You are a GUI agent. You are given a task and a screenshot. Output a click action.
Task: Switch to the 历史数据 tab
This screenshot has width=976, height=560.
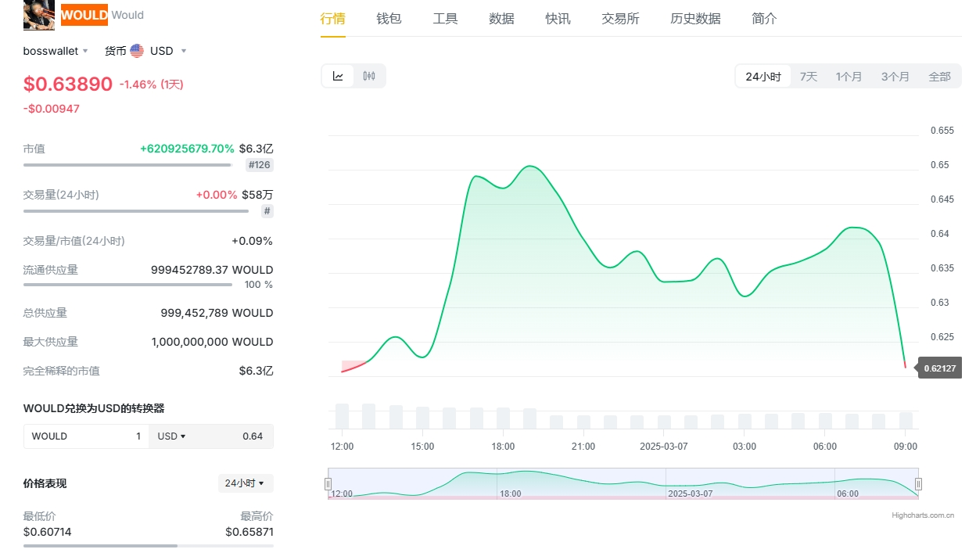695,19
